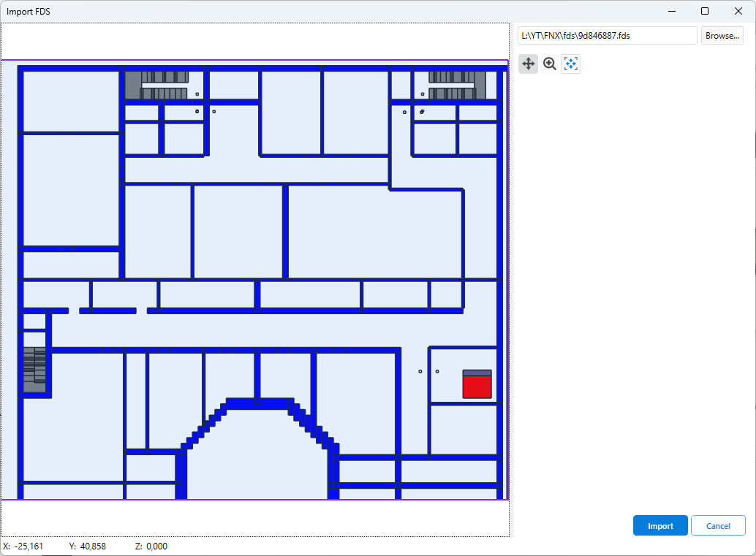
Task: Click the top-left gray staircase
Action: 165,85
